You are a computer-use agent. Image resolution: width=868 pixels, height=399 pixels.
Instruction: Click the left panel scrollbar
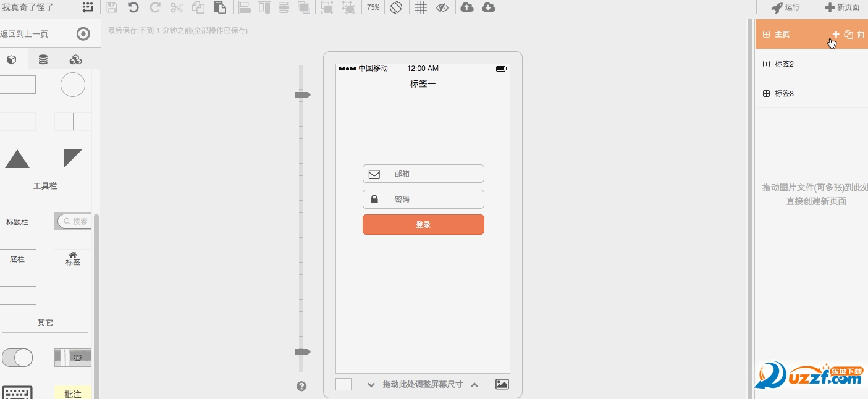pos(96,306)
